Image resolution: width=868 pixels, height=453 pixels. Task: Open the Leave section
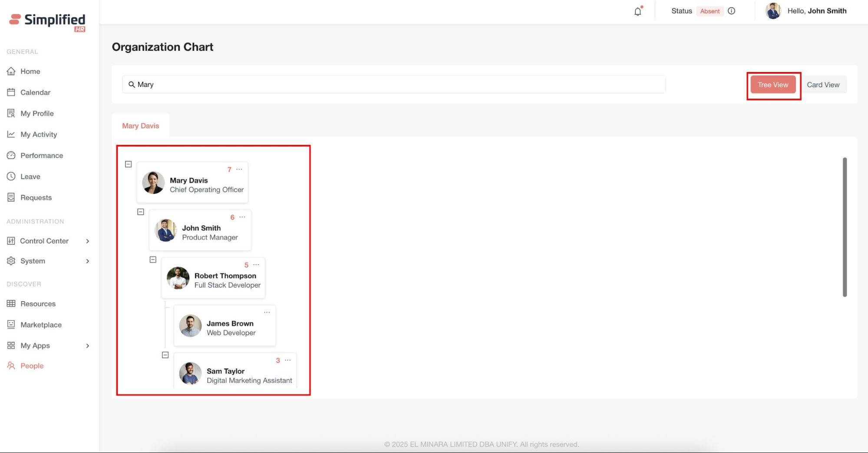tap(30, 177)
